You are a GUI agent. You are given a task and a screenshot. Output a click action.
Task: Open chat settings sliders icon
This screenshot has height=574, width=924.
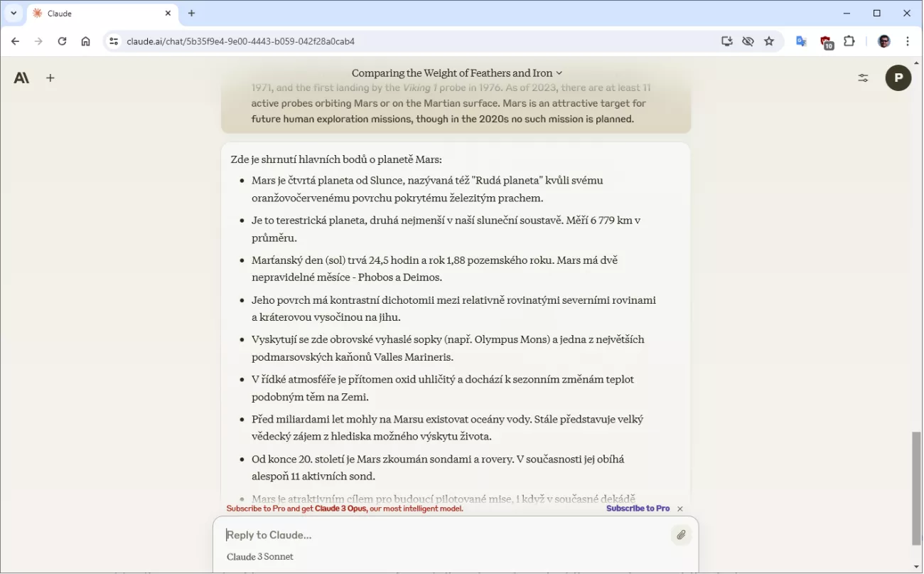(863, 78)
